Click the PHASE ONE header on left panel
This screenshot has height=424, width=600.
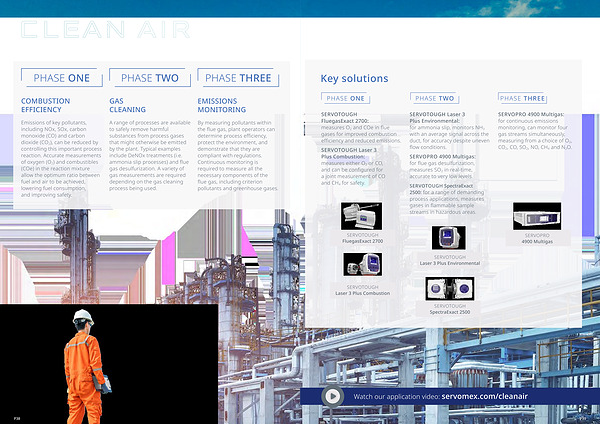(61, 78)
